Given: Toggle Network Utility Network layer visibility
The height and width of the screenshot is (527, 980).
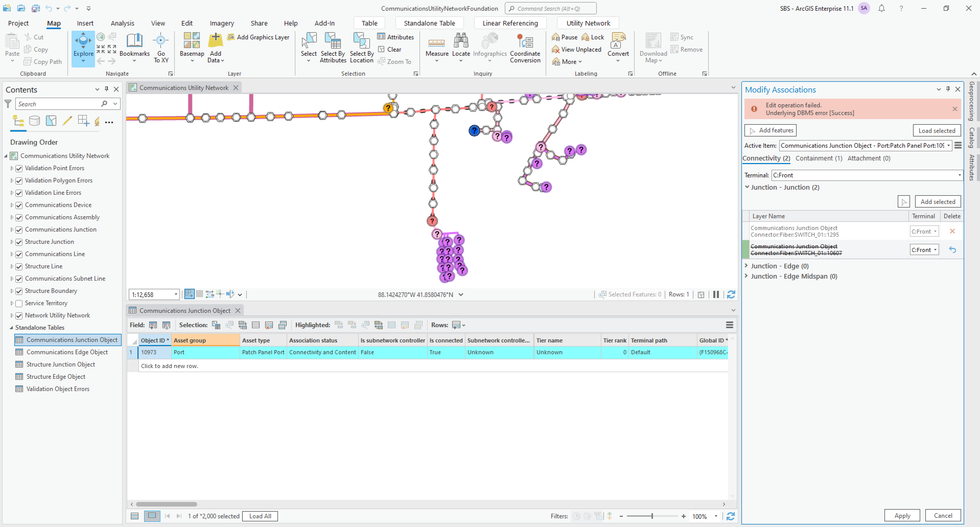Looking at the screenshot, I should pyautogui.click(x=19, y=315).
